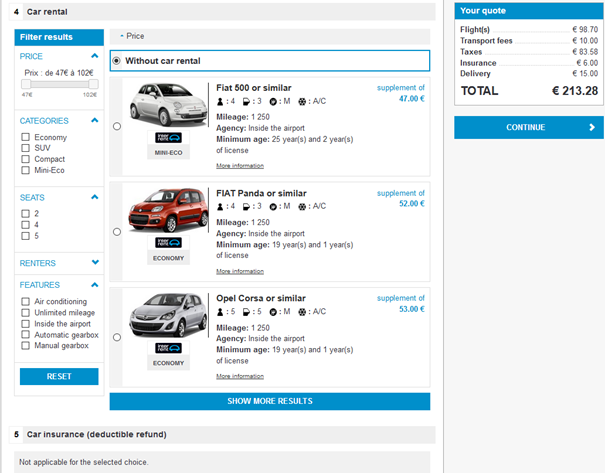The height and width of the screenshot is (473, 605).
Task: Click the price range slider left handle
Action: 24,84
